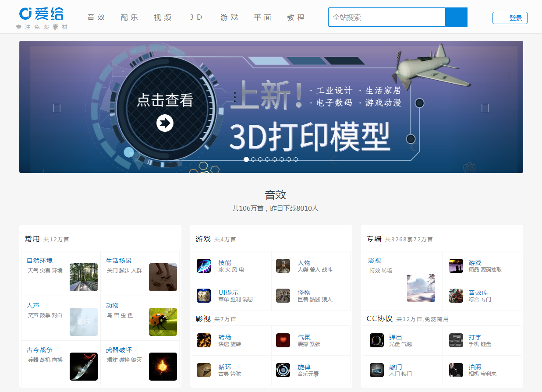Select the first carousel indicator dot
The height and width of the screenshot is (392, 542).
pyautogui.click(x=246, y=159)
